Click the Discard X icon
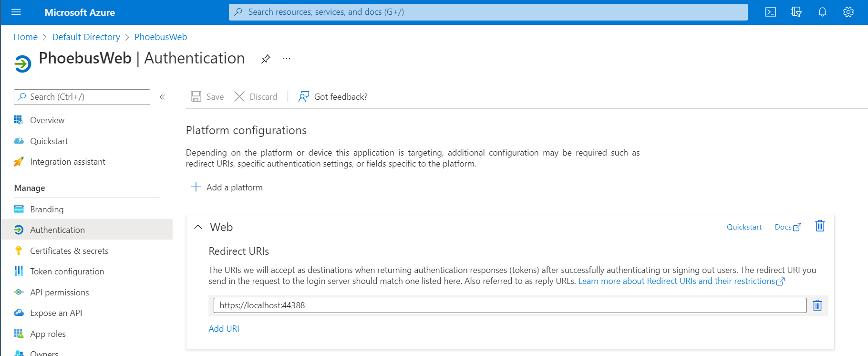 click(x=239, y=96)
